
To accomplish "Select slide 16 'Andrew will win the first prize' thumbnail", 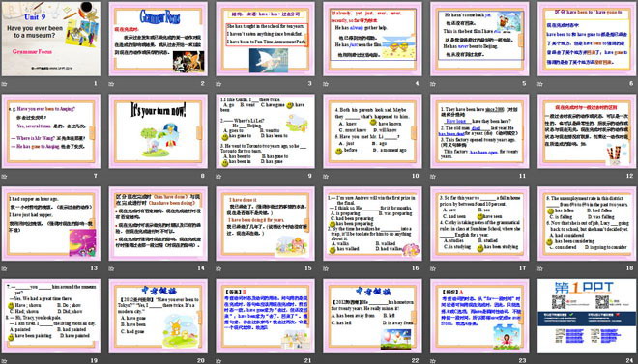I will [x=373, y=223].
